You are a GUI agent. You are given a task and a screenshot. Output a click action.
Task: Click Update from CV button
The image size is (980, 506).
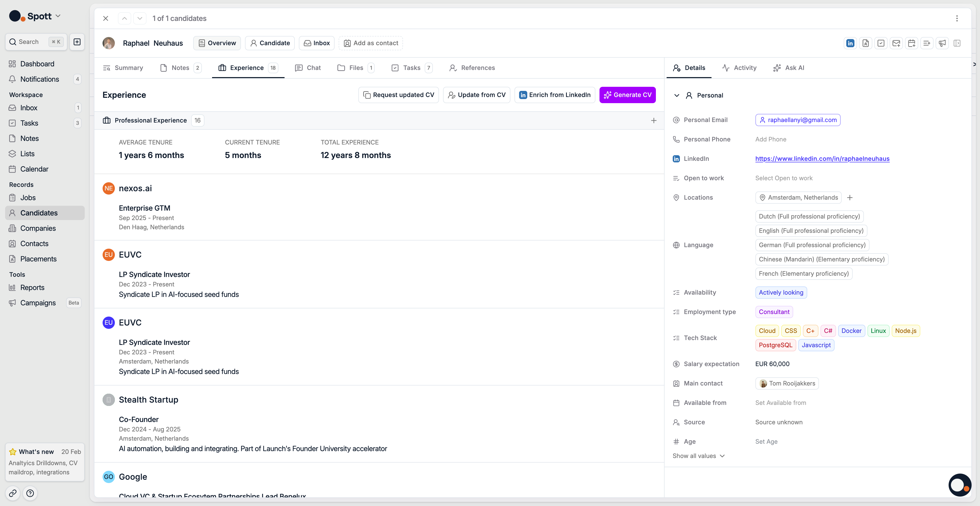(x=476, y=95)
